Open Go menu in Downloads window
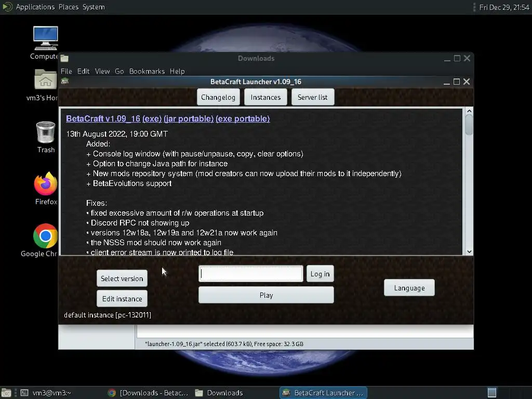 [x=119, y=71]
